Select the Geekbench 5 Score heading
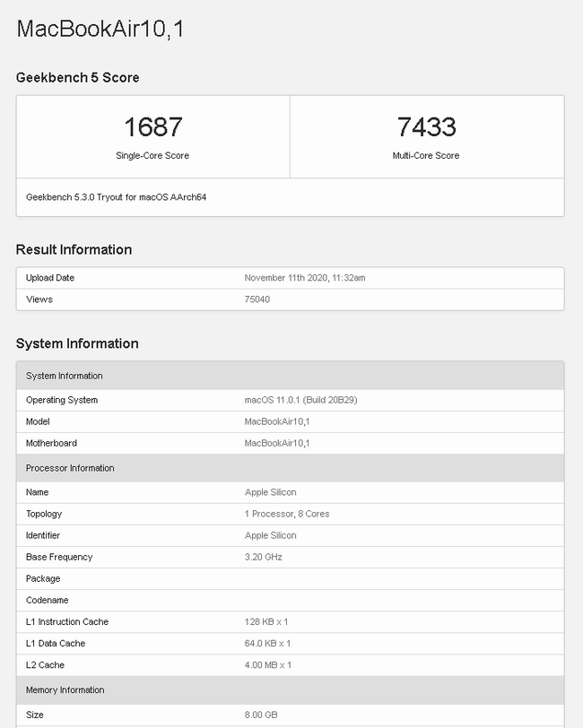 (77, 77)
